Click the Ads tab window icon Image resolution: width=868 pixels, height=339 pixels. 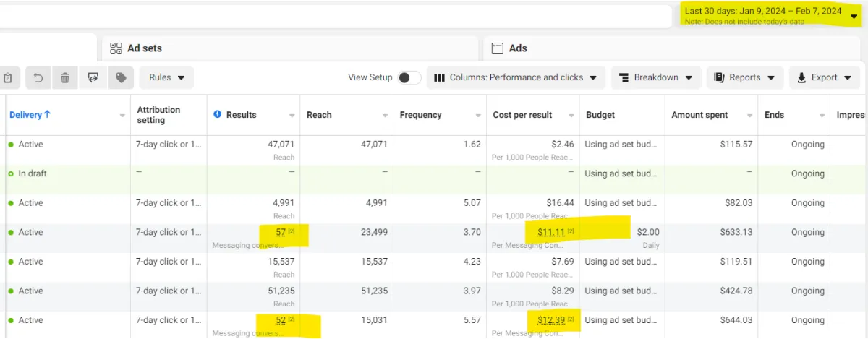tap(497, 48)
